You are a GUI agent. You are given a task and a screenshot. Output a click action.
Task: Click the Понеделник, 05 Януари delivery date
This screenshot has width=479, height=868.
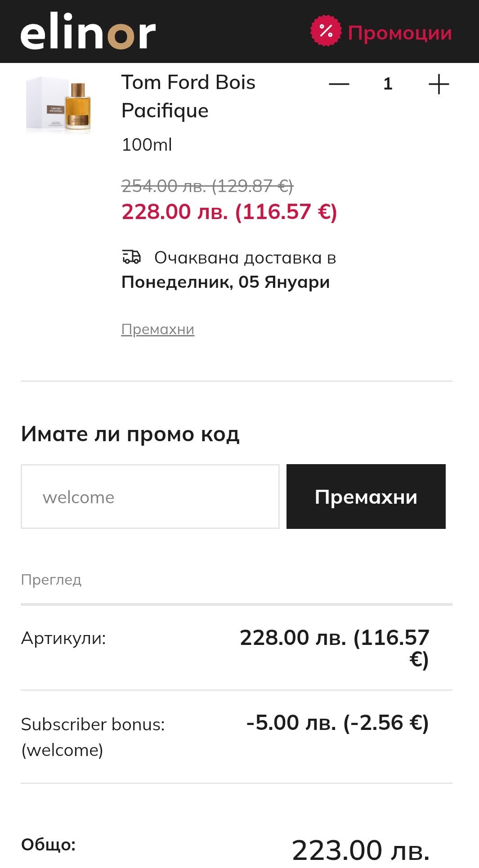click(x=225, y=282)
